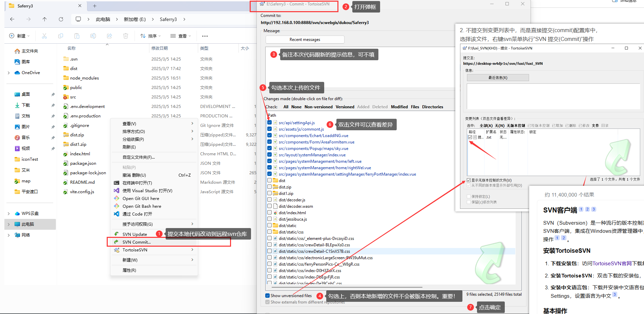The width and height of the screenshot is (644, 314).
Task: Select the 音乐 music icon in sidebar
Action: point(17,138)
